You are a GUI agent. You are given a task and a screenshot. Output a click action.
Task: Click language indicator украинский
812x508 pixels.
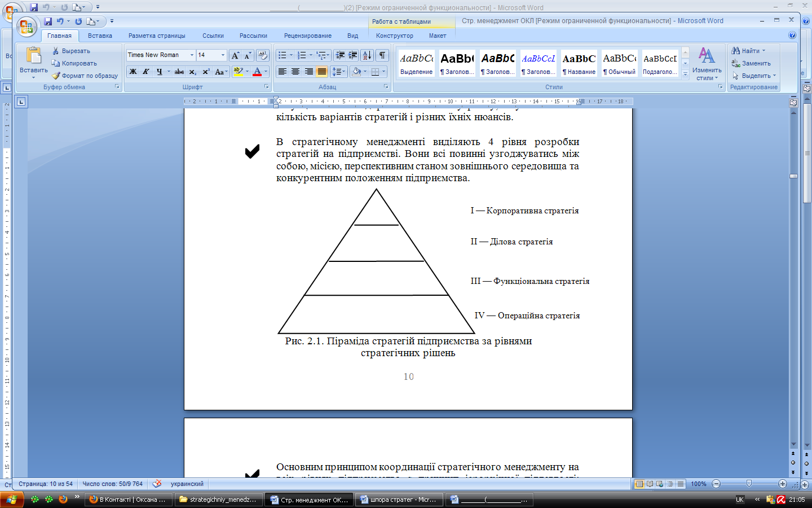tap(187, 484)
